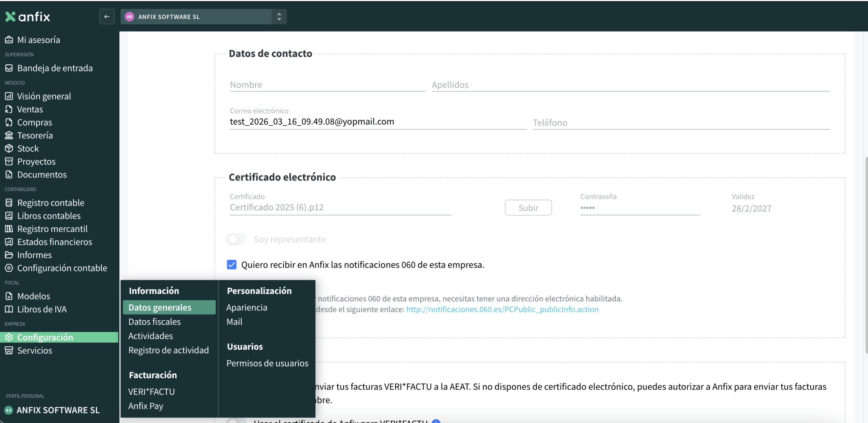
Task: Click the Libros de IVA book icon
Action: click(x=9, y=309)
